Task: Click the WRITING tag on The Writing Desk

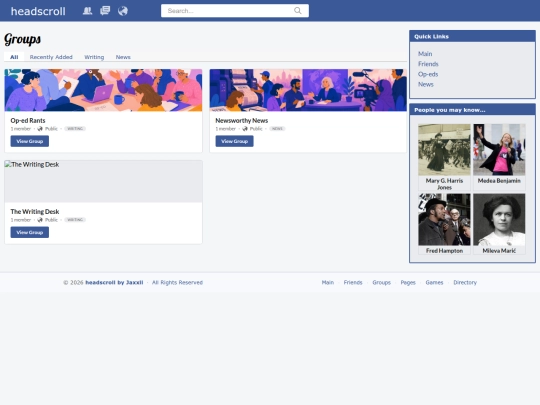Action: [75, 220]
